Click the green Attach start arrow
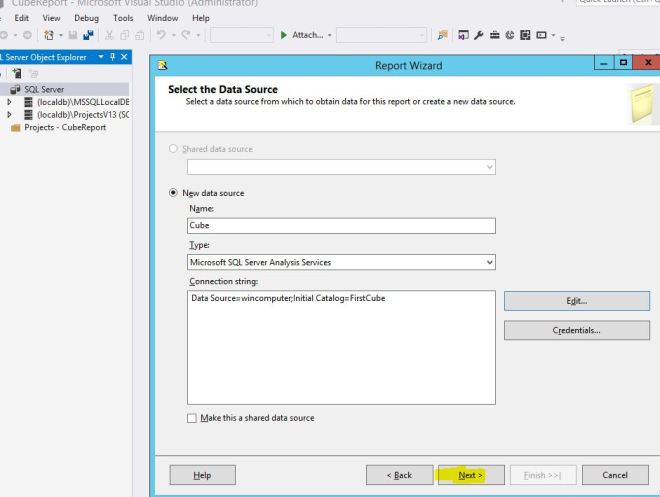This screenshot has height=497, width=660. coord(285,36)
